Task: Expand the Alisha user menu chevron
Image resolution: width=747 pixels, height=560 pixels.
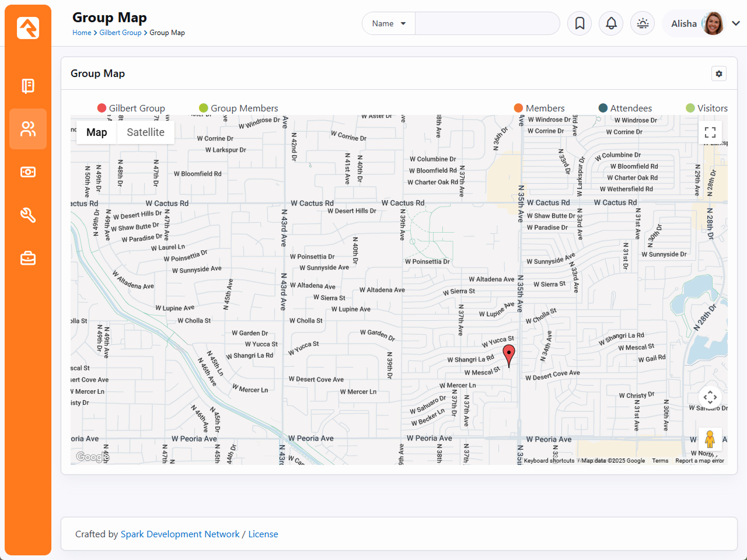Action: (736, 23)
